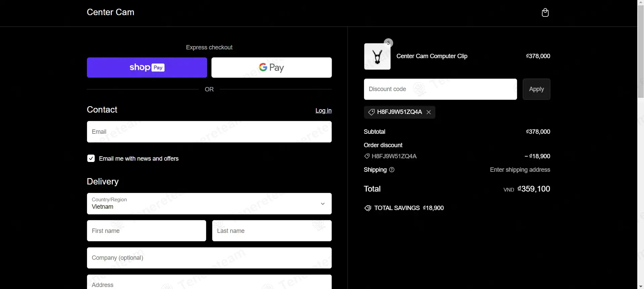Uncheck Email me with news and offers
Viewport: 644px width, 289px height.
tap(91, 158)
